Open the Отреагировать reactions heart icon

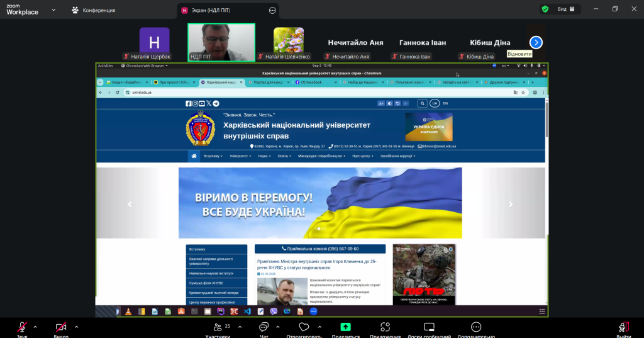pyautogui.click(x=304, y=327)
